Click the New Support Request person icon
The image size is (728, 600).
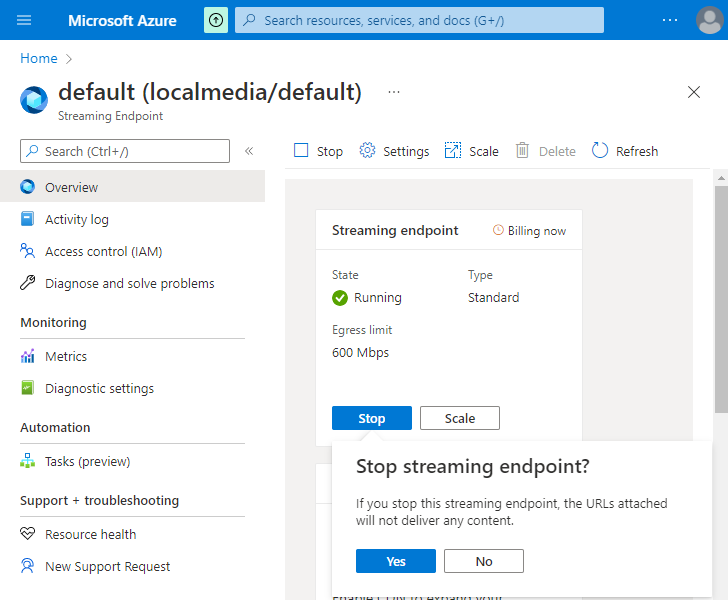(27, 566)
